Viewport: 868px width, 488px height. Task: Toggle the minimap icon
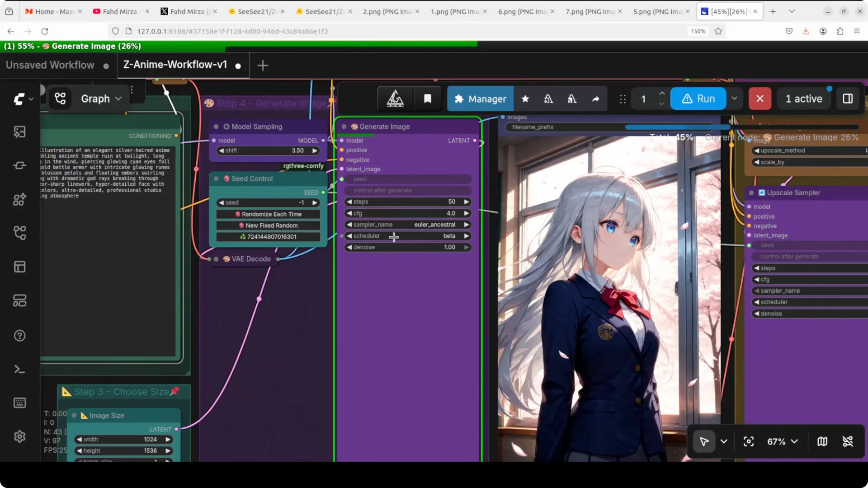click(822, 441)
